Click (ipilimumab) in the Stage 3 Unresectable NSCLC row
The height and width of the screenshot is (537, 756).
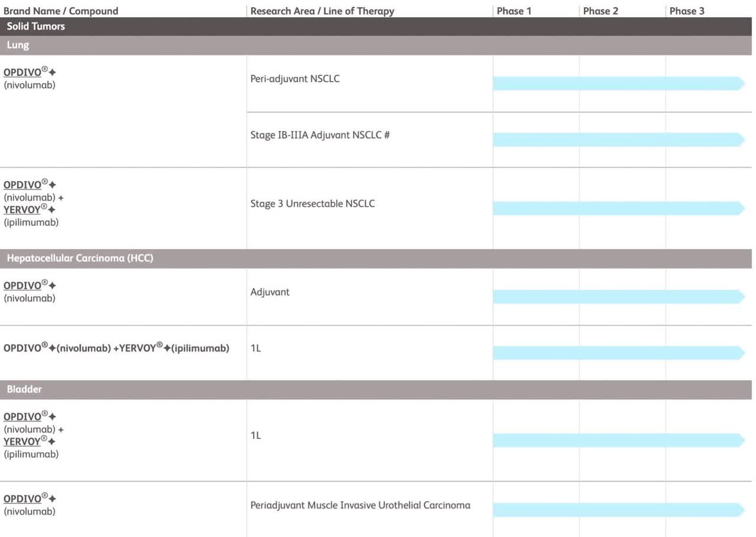point(31,222)
